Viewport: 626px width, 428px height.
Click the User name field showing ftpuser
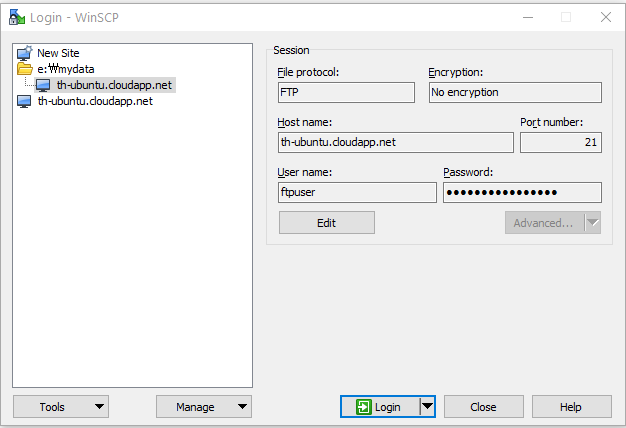point(357,192)
